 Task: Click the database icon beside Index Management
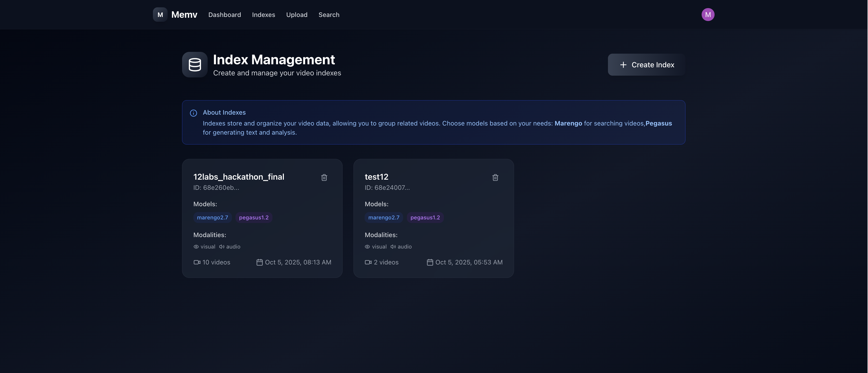point(195,65)
